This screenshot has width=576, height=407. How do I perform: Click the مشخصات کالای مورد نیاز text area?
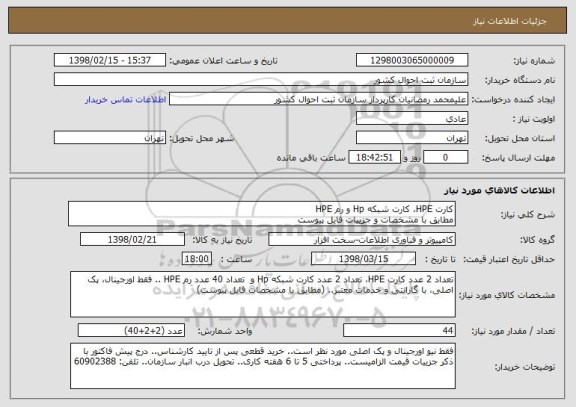(x=263, y=295)
